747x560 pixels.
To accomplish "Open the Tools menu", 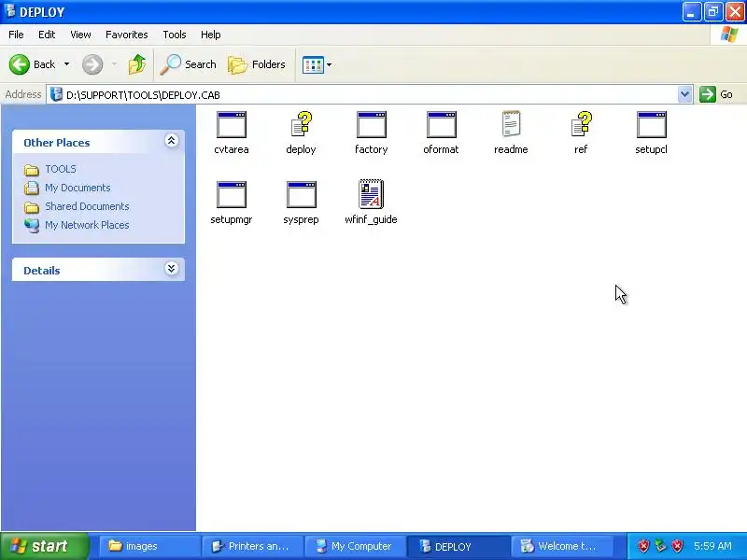I will pyautogui.click(x=175, y=35).
